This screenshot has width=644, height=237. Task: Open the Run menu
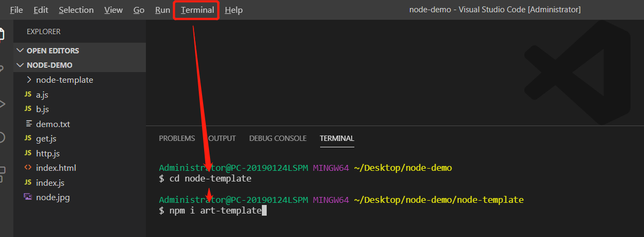[x=162, y=10]
